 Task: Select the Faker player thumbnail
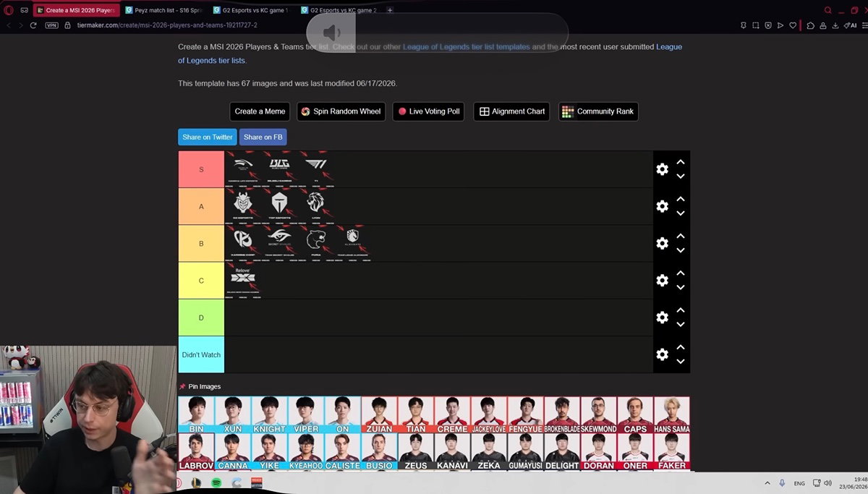[672, 451]
